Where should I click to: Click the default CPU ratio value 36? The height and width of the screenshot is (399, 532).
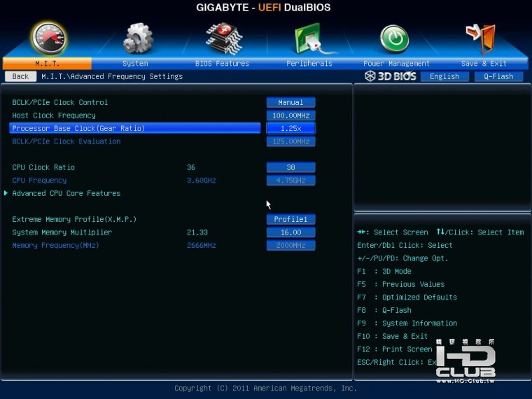tap(191, 167)
